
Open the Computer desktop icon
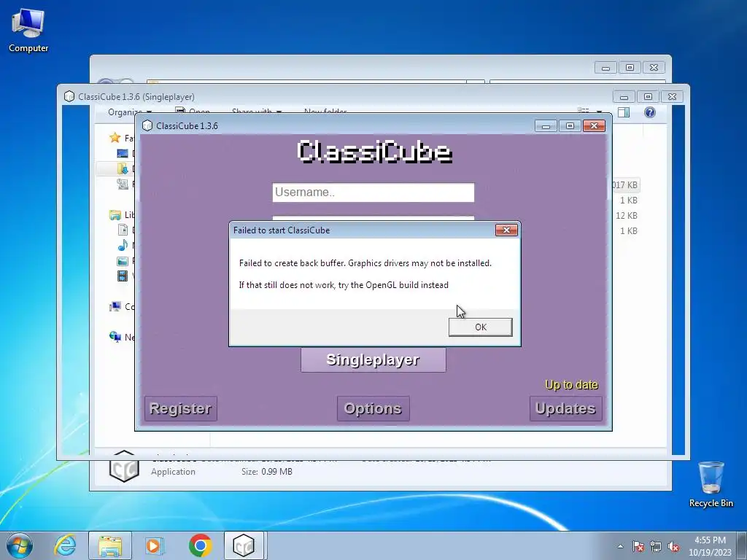28,31
